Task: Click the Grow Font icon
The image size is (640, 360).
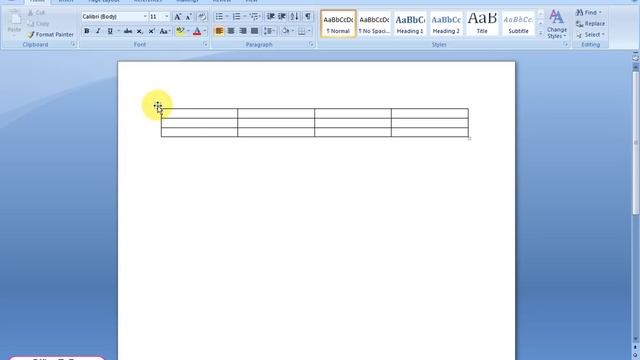Action: pyautogui.click(x=178, y=17)
